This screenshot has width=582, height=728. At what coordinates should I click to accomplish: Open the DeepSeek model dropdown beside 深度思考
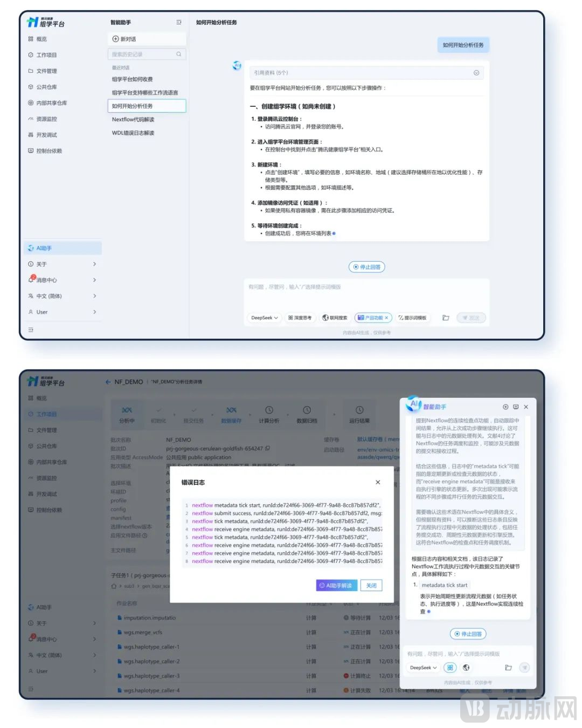[264, 318]
